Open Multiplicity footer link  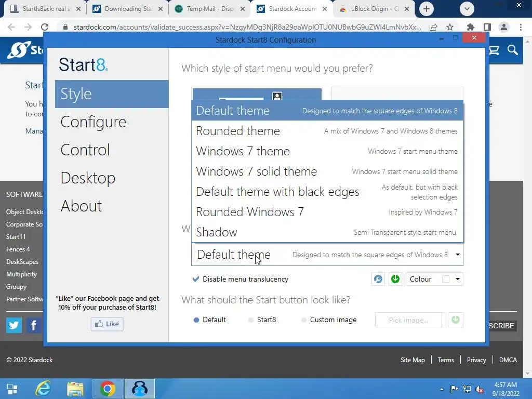21,274
